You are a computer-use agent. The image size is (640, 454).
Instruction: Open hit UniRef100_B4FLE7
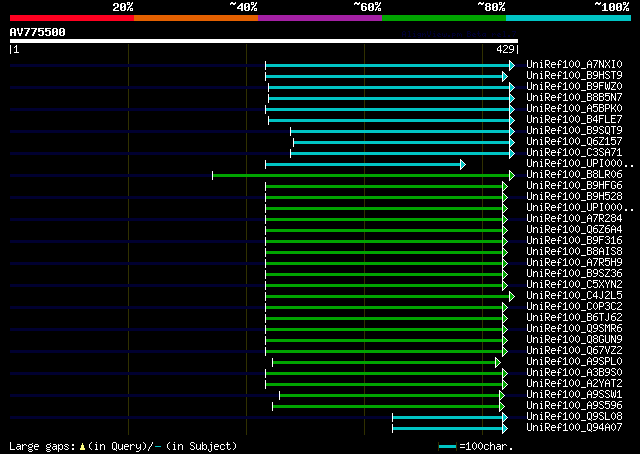tap(574, 120)
